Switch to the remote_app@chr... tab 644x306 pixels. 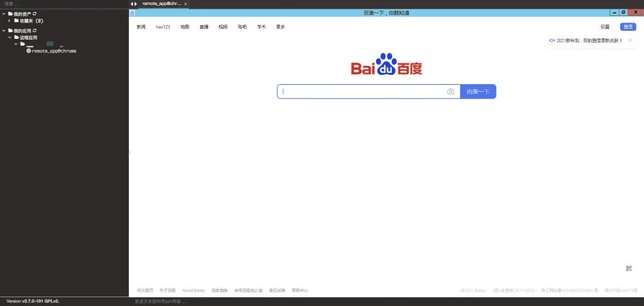pyautogui.click(x=162, y=4)
